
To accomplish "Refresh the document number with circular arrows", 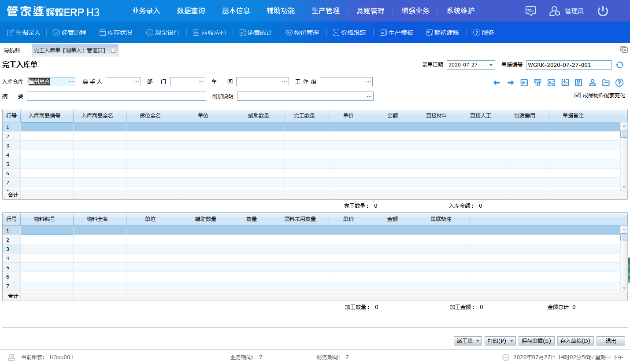I will [x=620, y=65].
